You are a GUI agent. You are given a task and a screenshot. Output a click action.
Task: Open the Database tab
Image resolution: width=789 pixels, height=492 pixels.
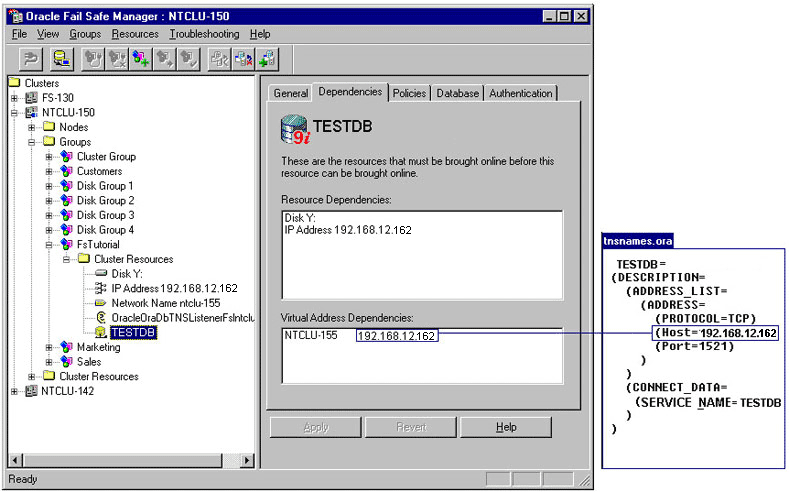point(457,93)
